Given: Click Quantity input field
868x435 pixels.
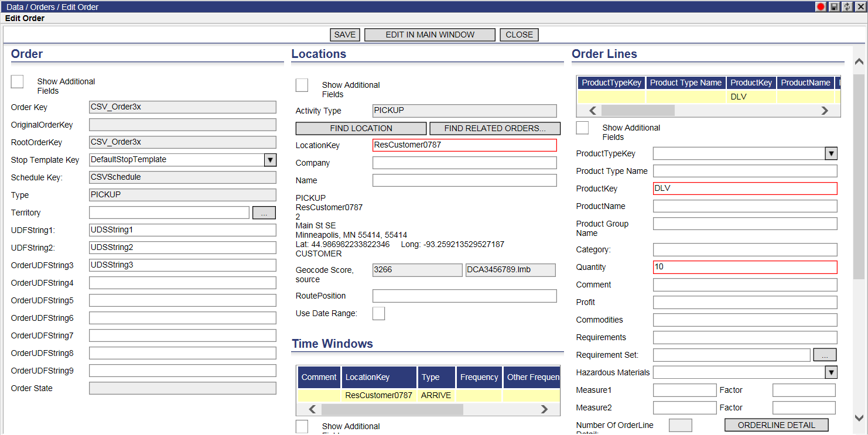Looking at the screenshot, I should [745, 267].
